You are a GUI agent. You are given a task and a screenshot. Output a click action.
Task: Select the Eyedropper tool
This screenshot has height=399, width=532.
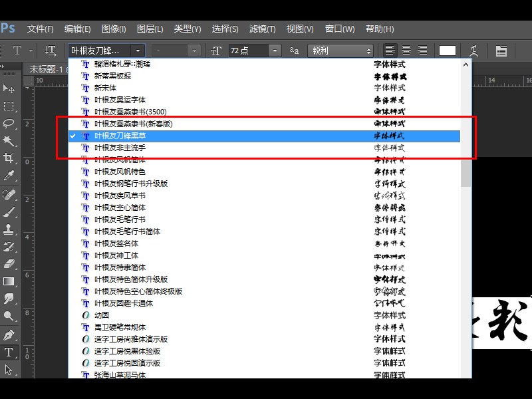coord(9,175)
